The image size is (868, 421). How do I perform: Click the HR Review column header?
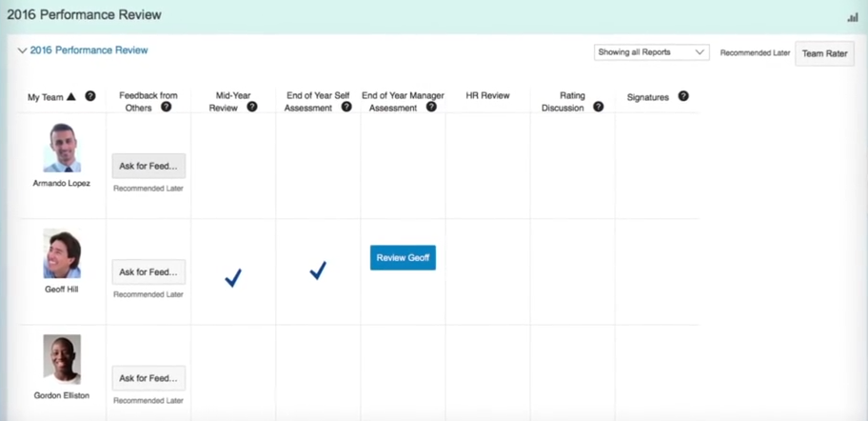[487, 96]
